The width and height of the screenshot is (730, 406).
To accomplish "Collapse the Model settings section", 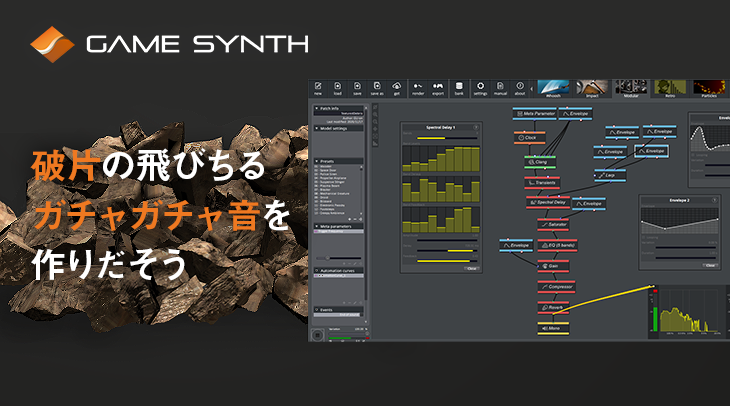I will (317, 128).
